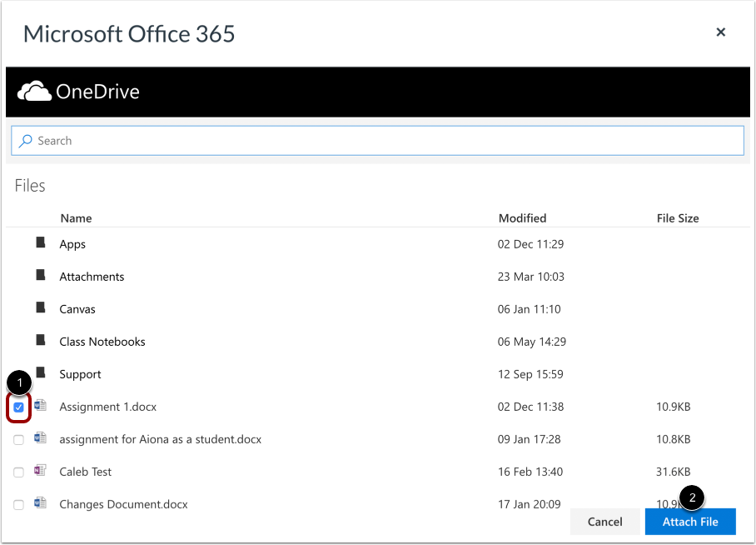Screen dimensions: 756x545
Task: Click inside the Search field
Action: pos(250,140)
